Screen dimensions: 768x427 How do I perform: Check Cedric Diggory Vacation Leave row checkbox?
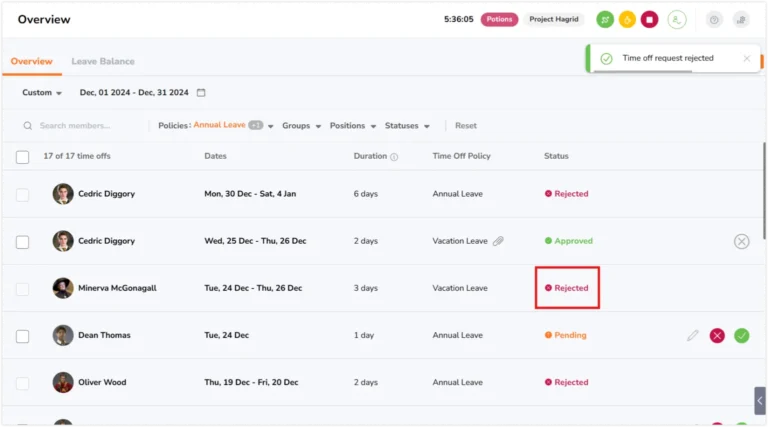point(23,242)
